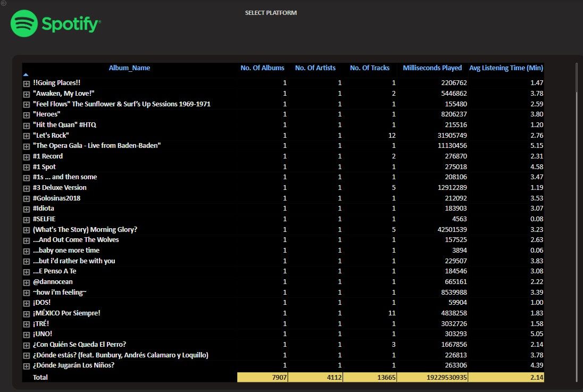Expand the !!Going Places!! album row
The width and height of the screenshot is (583, 392).
pyautogui.click(x=26, y=84)
